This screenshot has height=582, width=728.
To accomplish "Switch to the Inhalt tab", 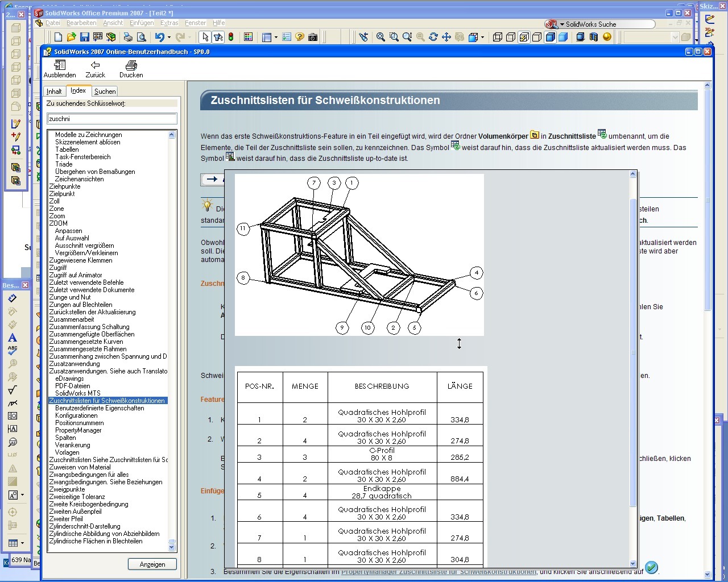I will point(55,92).
